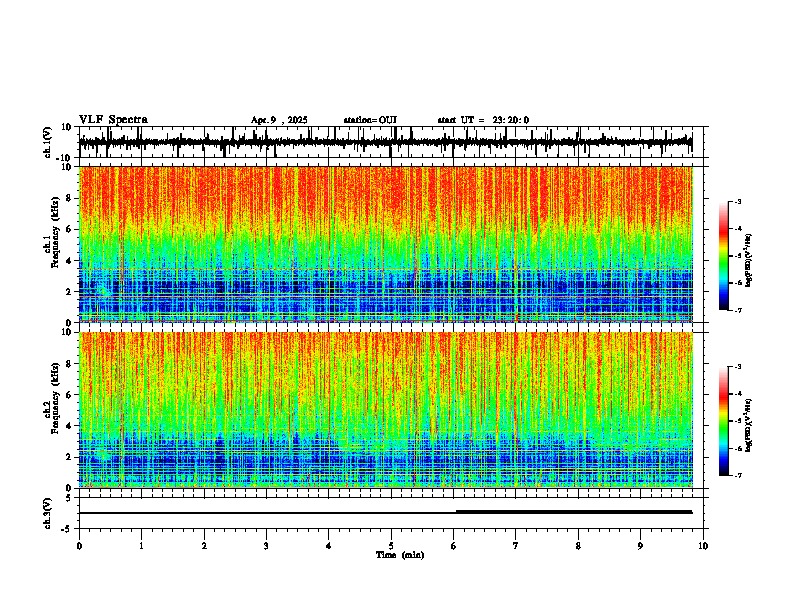Click the thin ch.3 trace before 6 min
The width and height of the screenshot is (792, 612).
267,513
